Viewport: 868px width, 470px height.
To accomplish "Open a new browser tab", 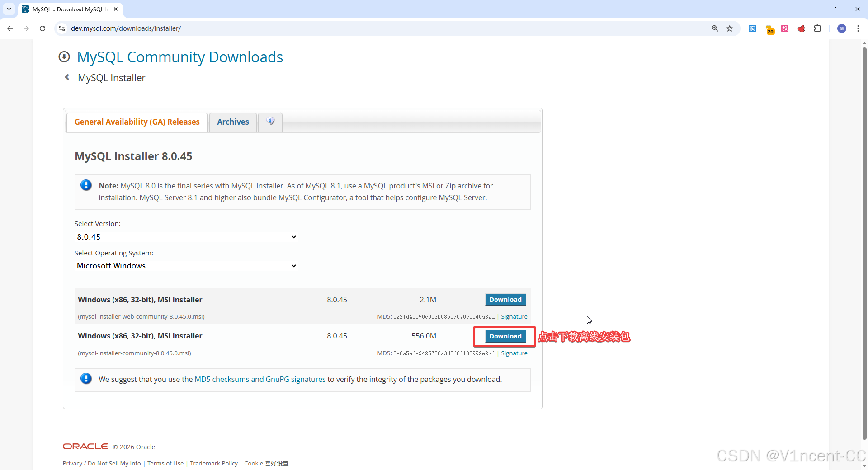I will point(132,9).
